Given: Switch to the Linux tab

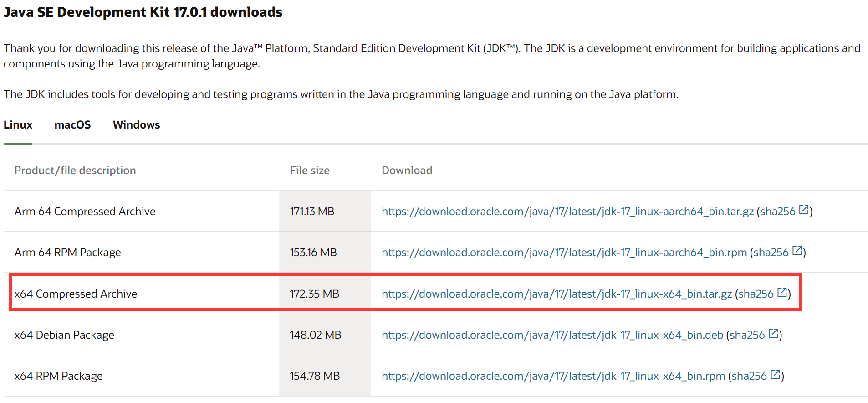Looking at the screenshot, I should [x=18, y=125].
